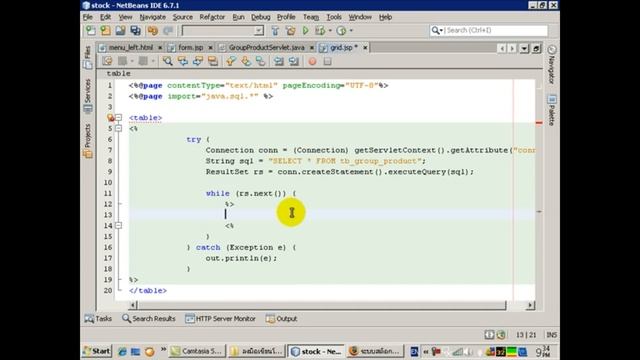Run the main project with green arrow
Viewport: 640px width, 360px height.
pyautogui.click(x=305, y=31)
